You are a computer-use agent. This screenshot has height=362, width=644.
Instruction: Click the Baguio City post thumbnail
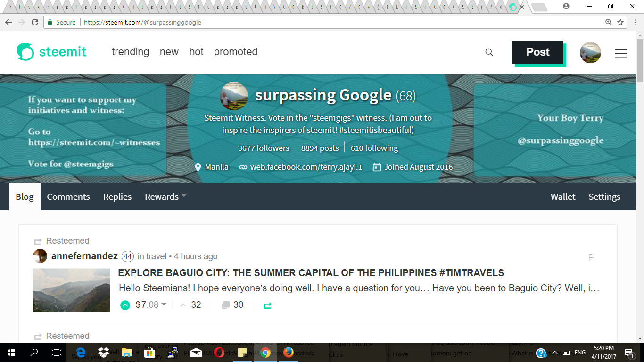coord(71,290)
